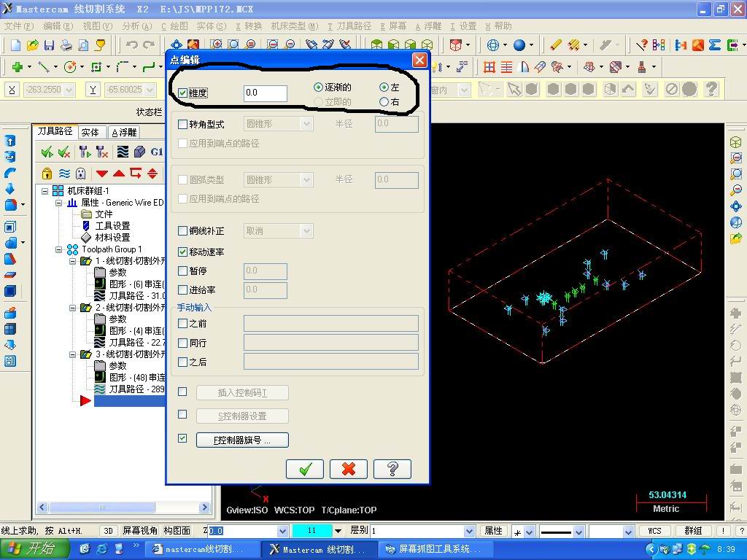This screenshot has width=747, height=560.
Task: Select all operations double-check icon
Action: tap(47, 152)
